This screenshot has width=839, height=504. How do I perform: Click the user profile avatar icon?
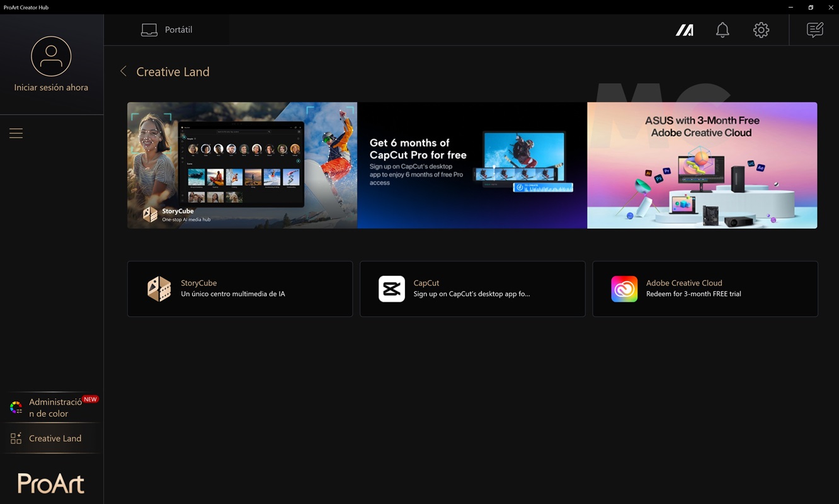[51, 56]
